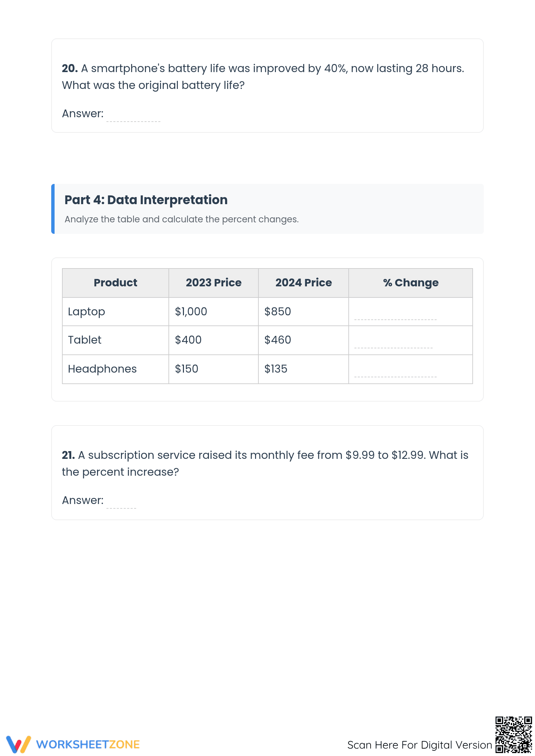The width and height of the screenshot is (535, 756).
Task: Click the Tablet $460 price cell
Action: pos(304,340)
